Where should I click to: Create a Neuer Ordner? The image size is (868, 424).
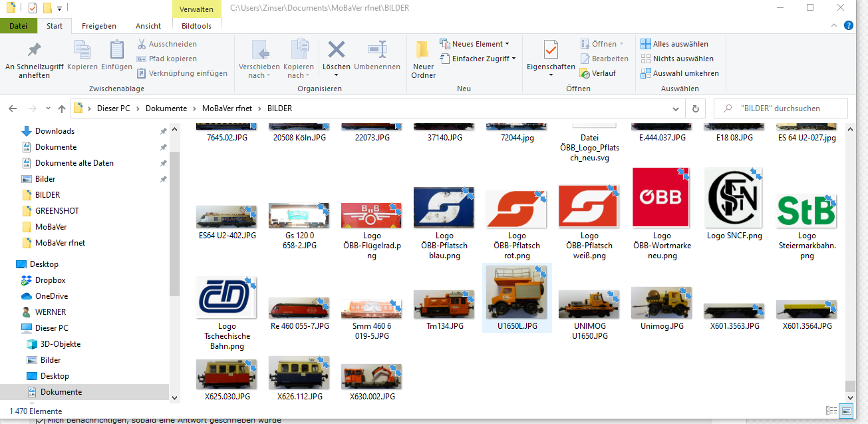click(423, 59)
